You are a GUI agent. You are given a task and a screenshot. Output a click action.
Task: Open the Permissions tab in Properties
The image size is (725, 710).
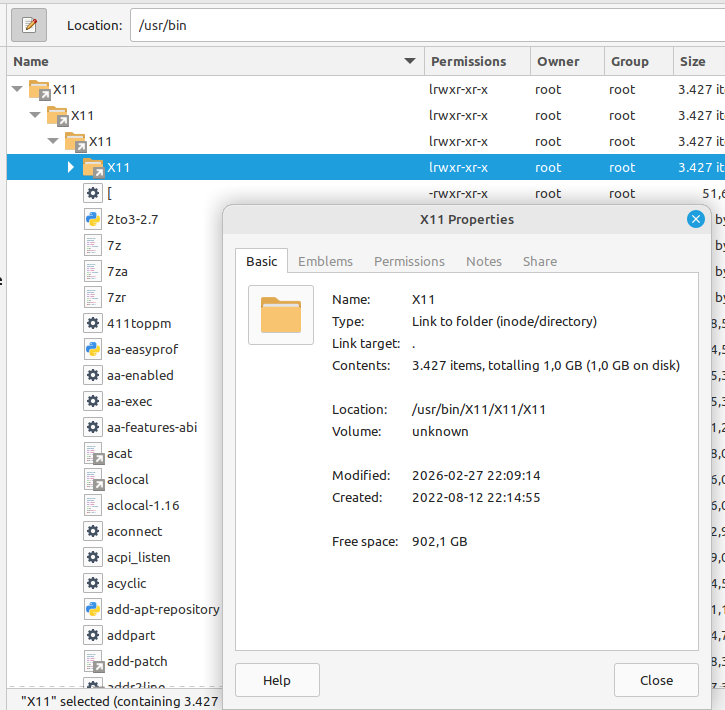coord(409,261)
